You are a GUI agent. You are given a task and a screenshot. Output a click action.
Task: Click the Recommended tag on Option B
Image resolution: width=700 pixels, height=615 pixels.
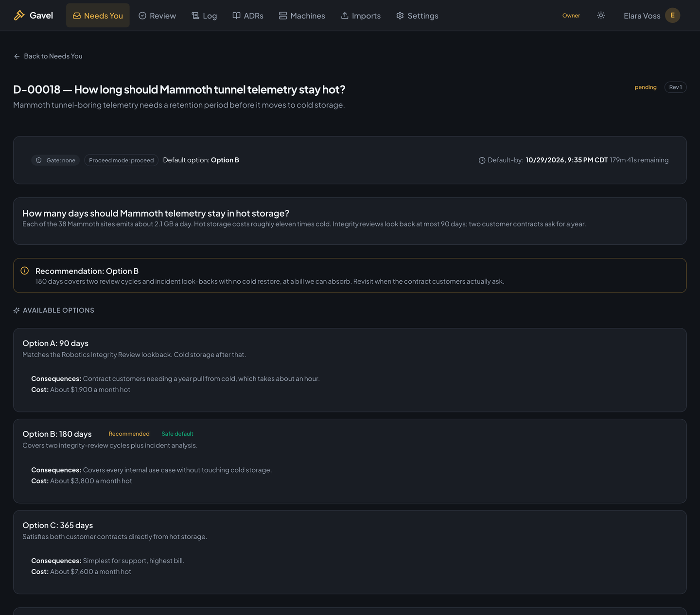[x=129, y=434]
